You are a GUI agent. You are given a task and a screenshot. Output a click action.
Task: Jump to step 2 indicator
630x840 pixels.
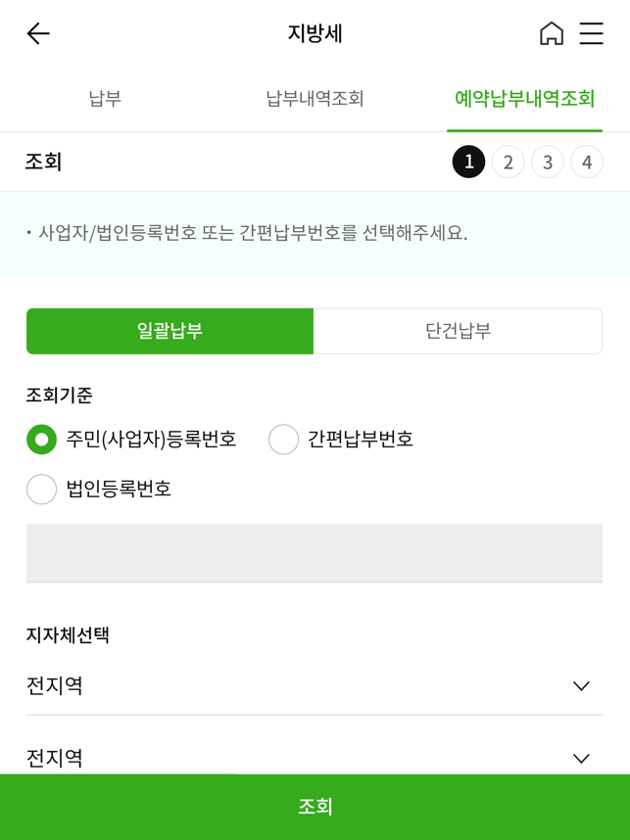[x=508, y=162]
